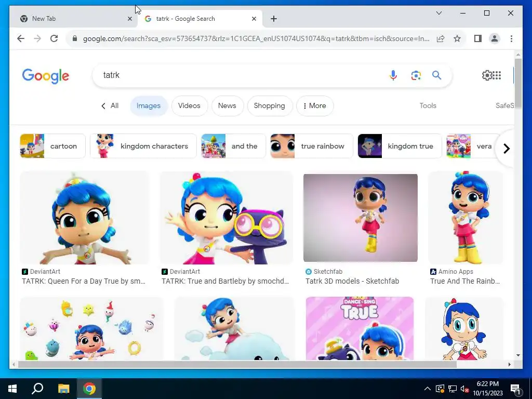Image resolution: width=532 pixels, height=399 pixels.
Task: Switch to Shopping results
Action: coord(270,105)
